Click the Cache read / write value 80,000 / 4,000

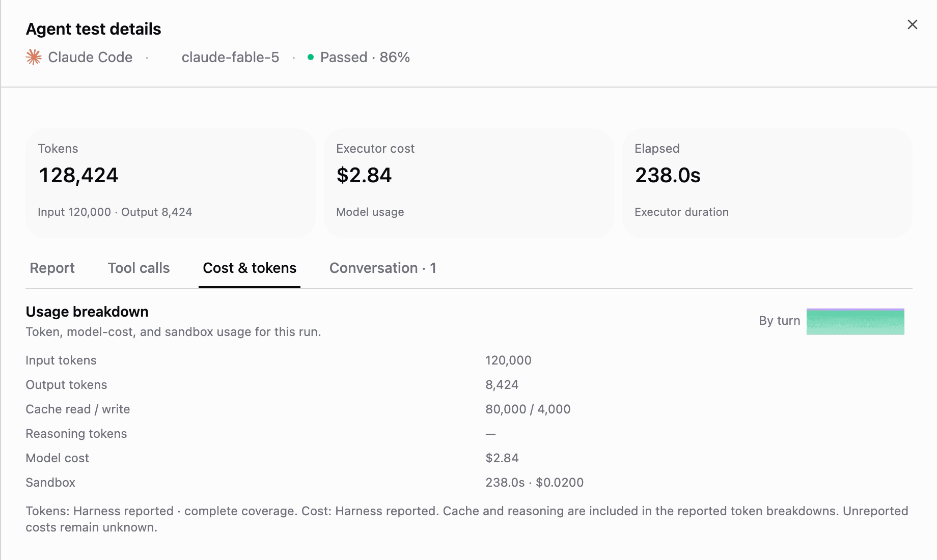coord(528,409)
